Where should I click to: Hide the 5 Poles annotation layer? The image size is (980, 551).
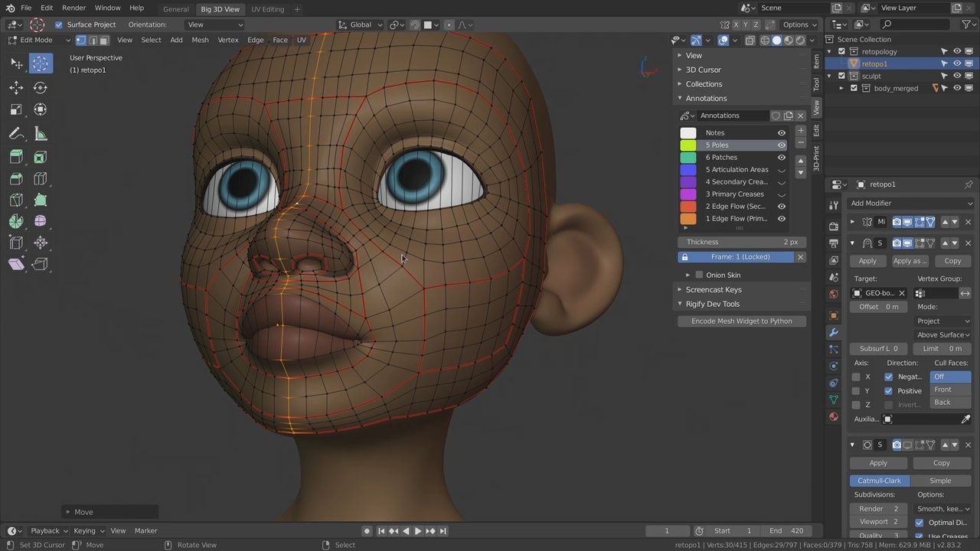click(782, 145)
